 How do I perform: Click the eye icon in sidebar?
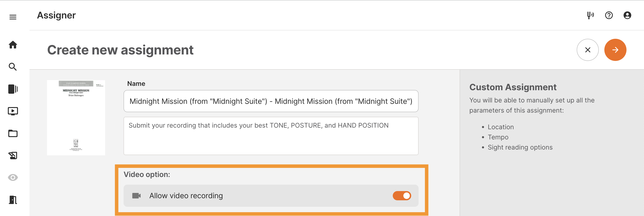pyautogui.click(x=13, y=177)
